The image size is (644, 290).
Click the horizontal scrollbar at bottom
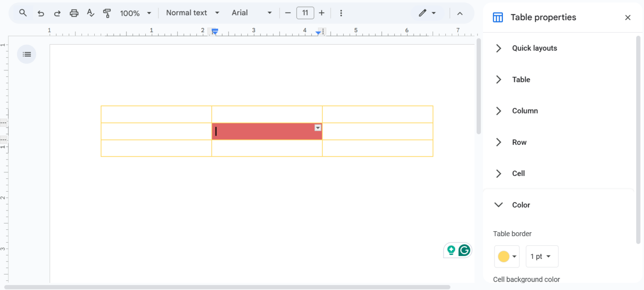(227, 287)
